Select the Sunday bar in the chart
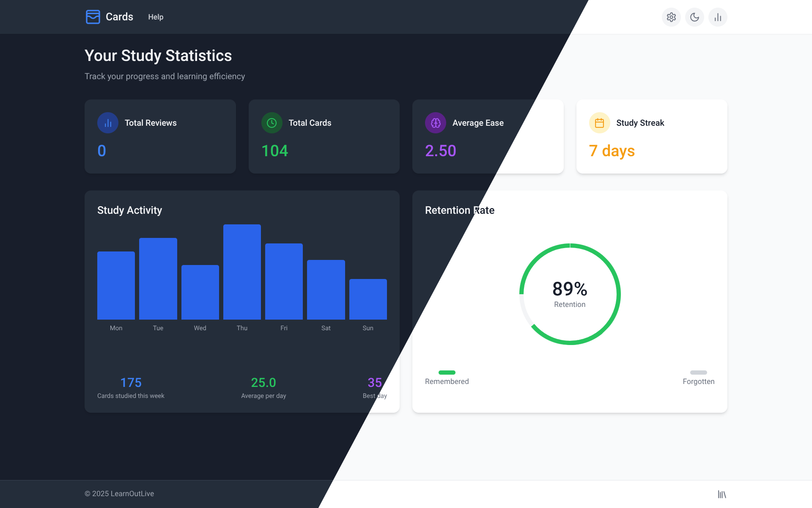The width and height of the screenshot is (812, 508). click(x=368, y=299)
